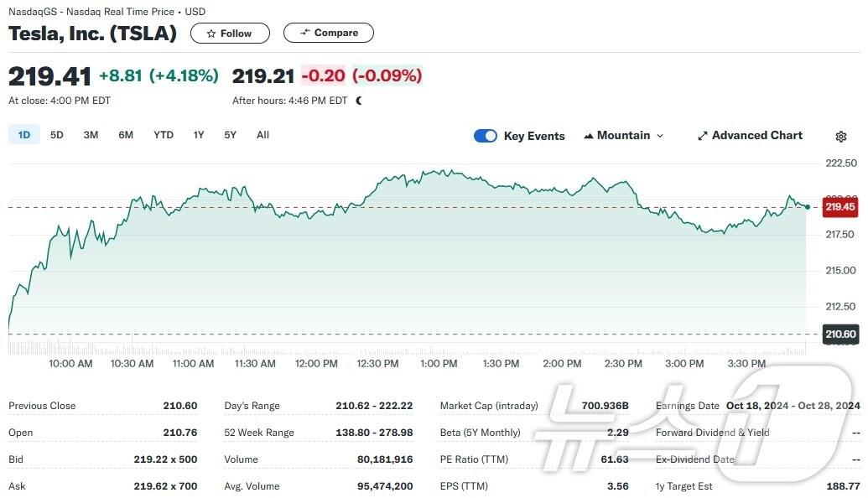Open the Advanced Chart link

click(x=756, y=136)
